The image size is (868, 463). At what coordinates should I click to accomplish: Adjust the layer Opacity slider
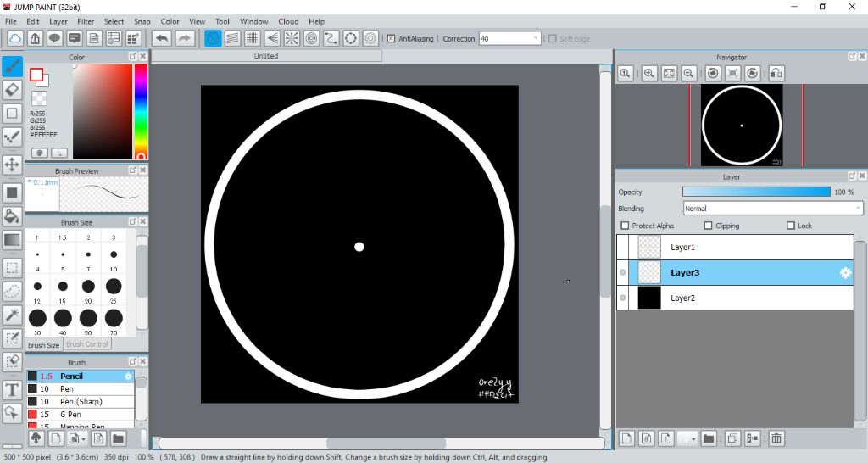point(756,192)
